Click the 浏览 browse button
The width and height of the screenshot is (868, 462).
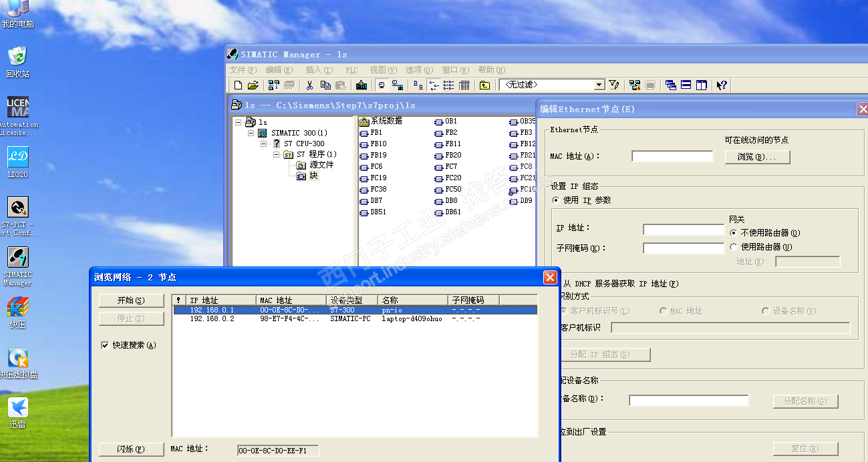[757, 157]
